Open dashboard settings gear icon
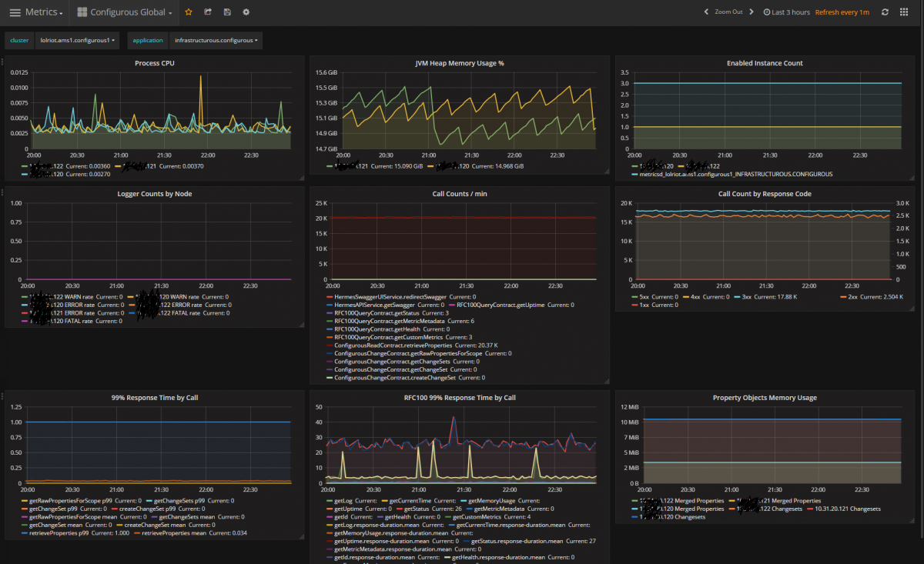The image size is (924, 564). 246,12
